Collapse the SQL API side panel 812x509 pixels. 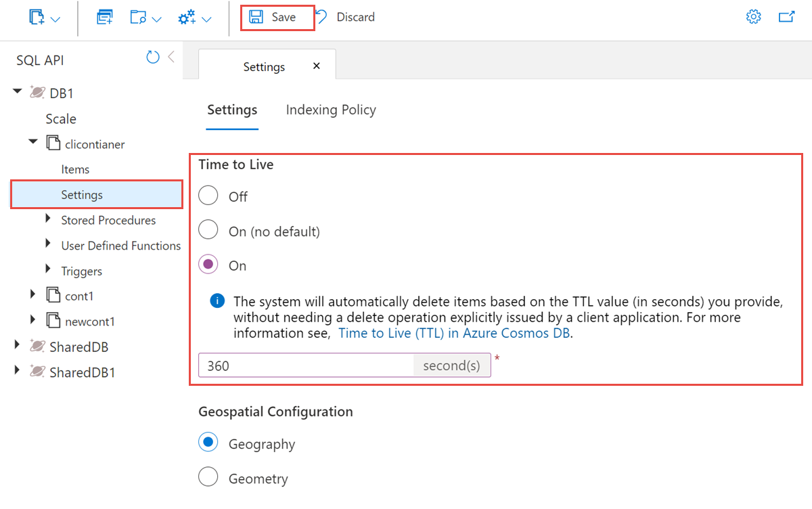coord(171,58)
